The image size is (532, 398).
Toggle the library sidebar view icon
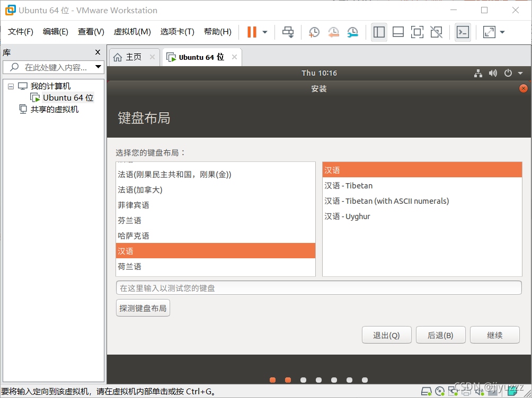[x=379, y=32]
